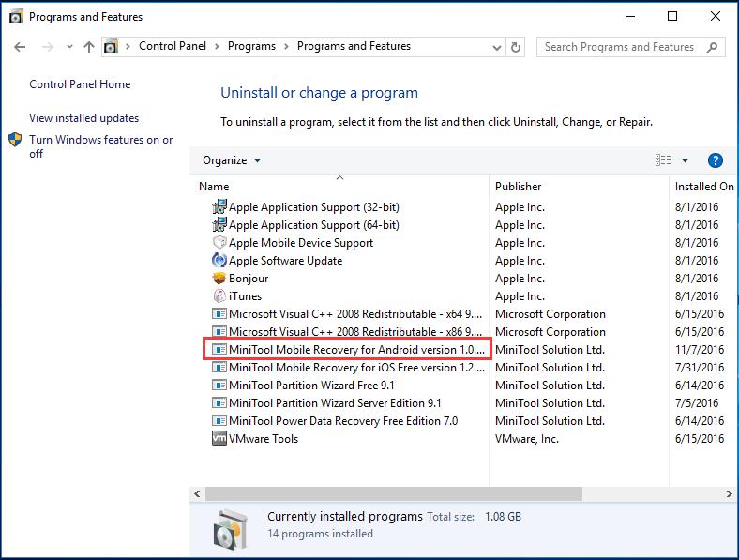This screenshot has height=560, width=739.
Task: Click the MiniTool Mobile Recovery for Android icon
Action: [219, 350]
